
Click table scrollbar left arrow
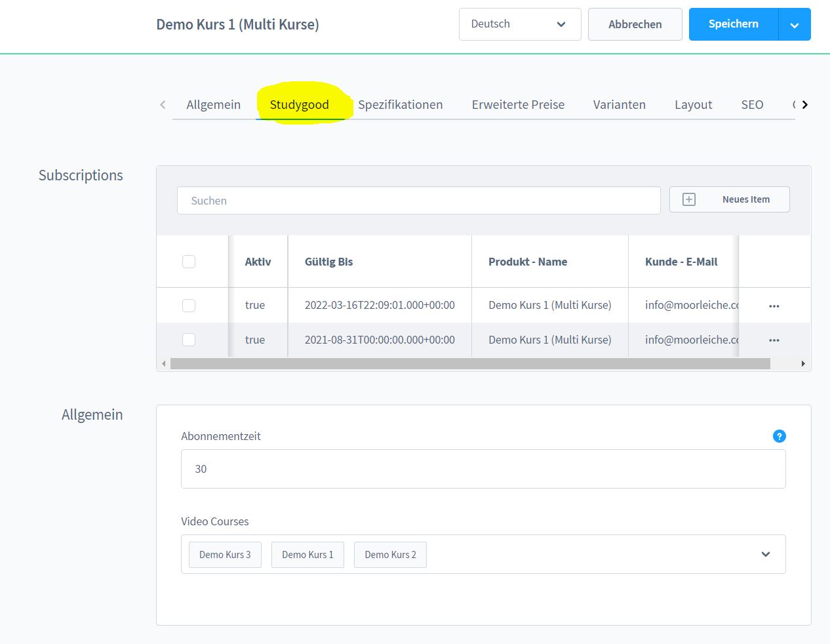164,363
